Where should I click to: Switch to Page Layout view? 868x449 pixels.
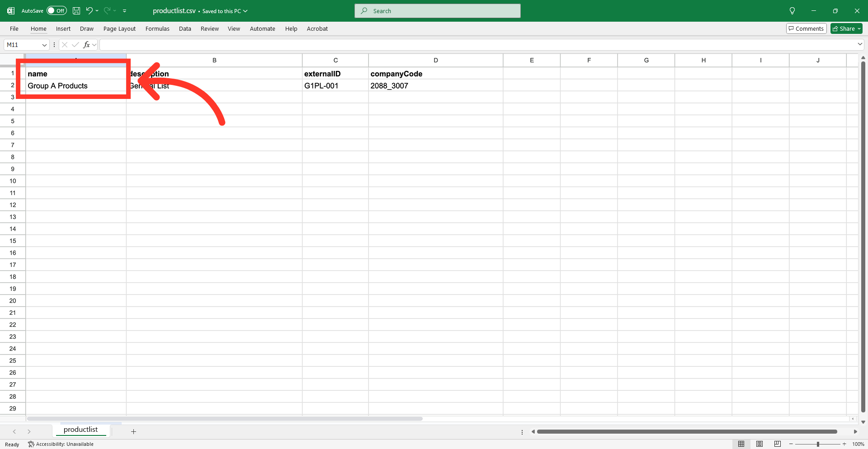tap(759, 444)
